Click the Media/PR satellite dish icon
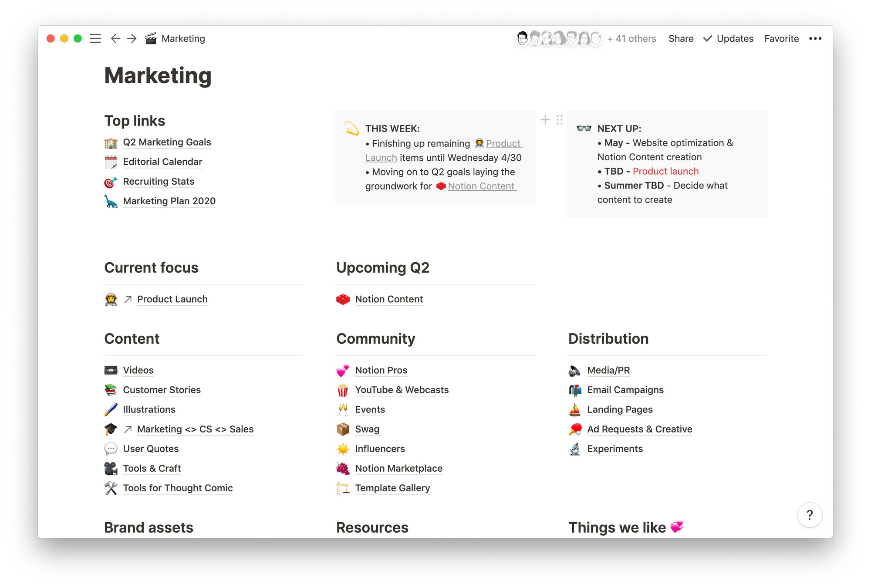The width and height of the screenshot is (871, 588). pos(575,370)
